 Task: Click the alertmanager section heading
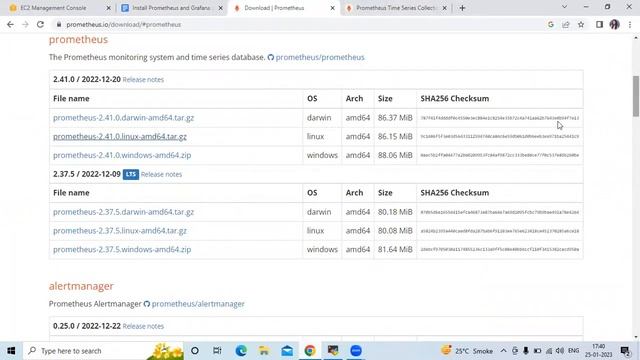pos(81,286)
